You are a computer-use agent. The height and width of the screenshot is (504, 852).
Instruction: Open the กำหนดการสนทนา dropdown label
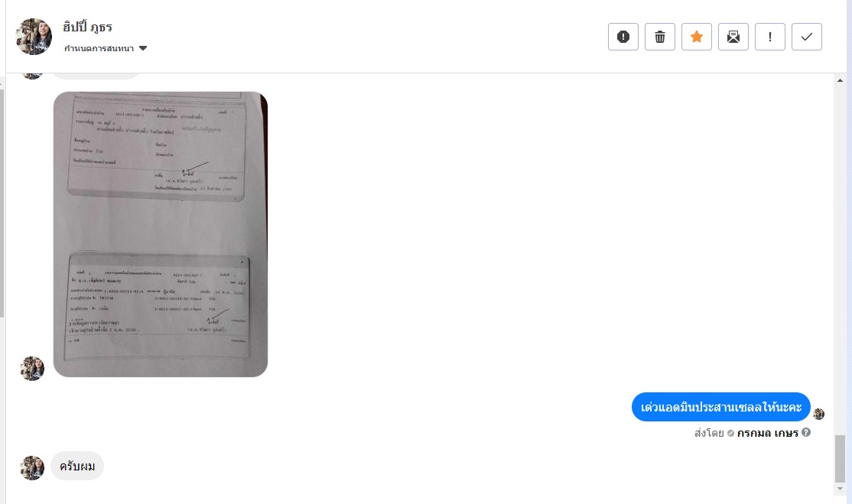tap(99, 48)
